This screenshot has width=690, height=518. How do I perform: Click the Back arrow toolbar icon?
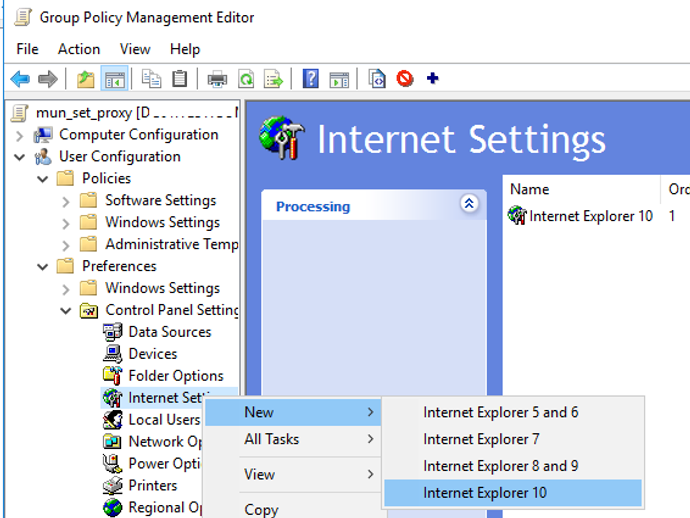(20, 79)
